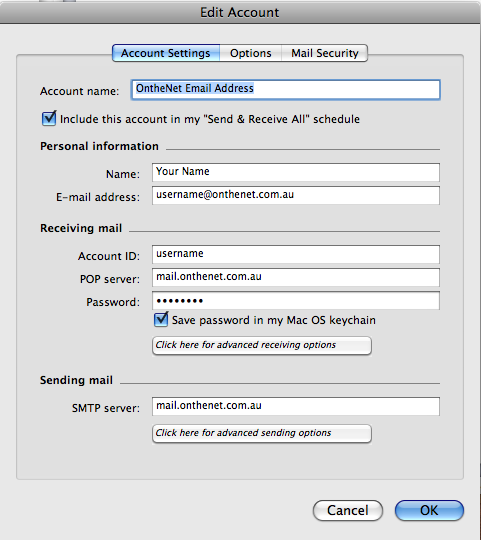
Task: Click the Edit Account title bar
Action: [240, 12]
